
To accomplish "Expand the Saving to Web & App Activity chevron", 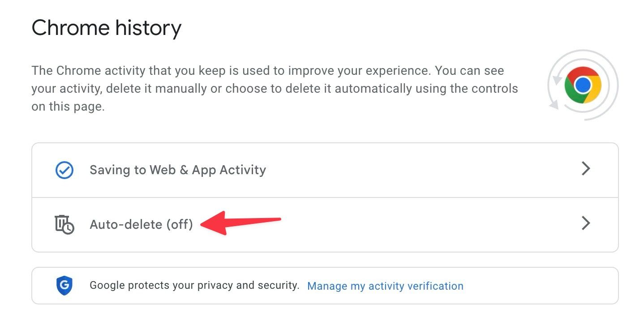I will (585, 169).
